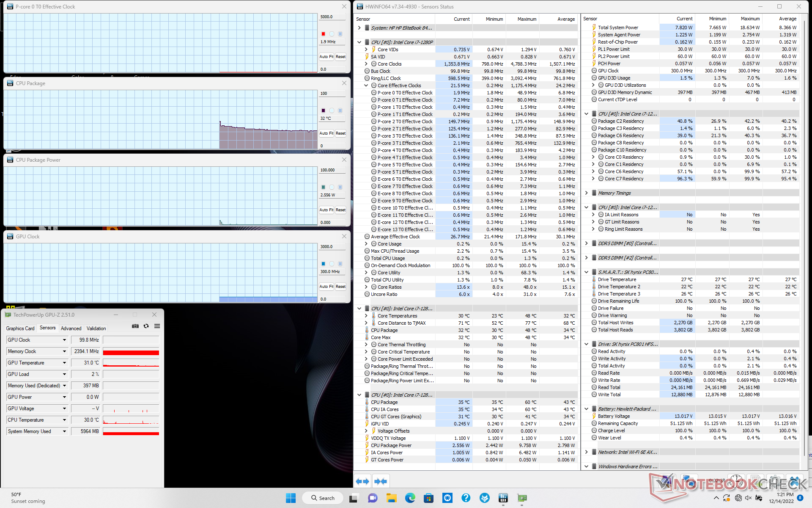The image size is (812, 508).
Task: Click the GPU-Z refresh icon
Action: (146, 326)
